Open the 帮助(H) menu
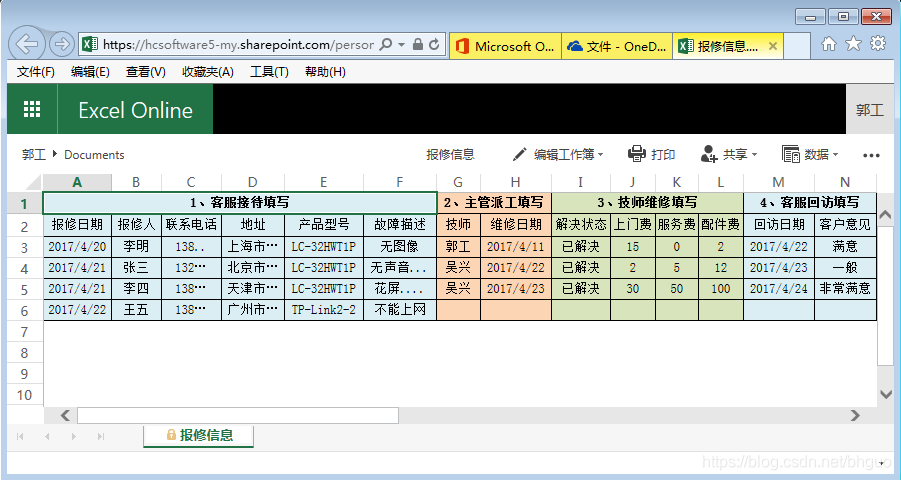The height and width of the screenshot is (480, 901). pyautogui.click(x=325, y=72)
